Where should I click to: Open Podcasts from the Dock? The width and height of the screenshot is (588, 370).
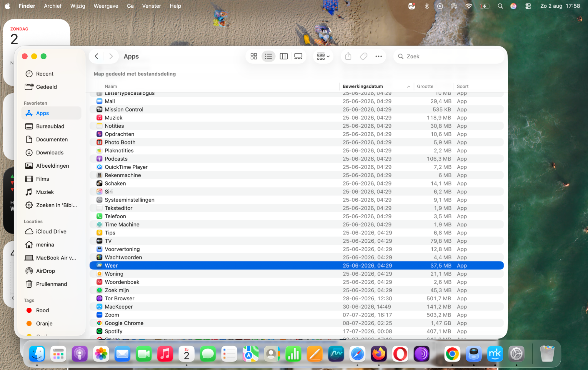(80, 354)
